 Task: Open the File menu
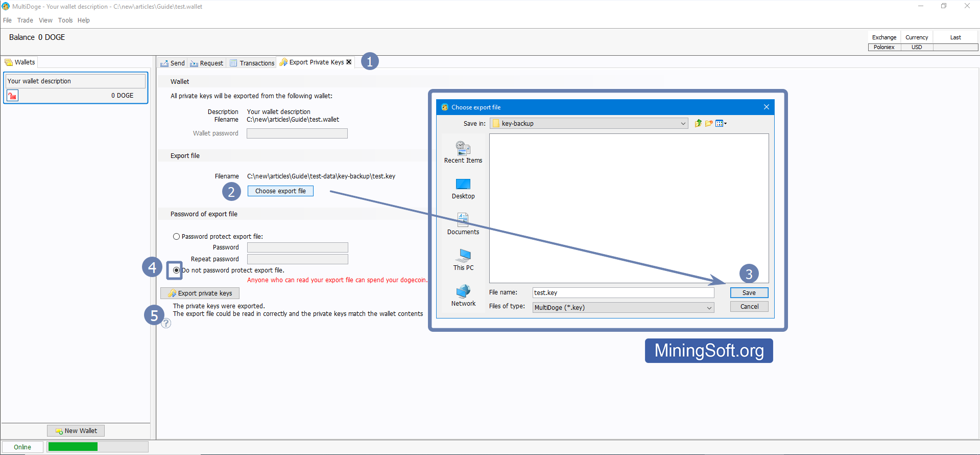7,20
